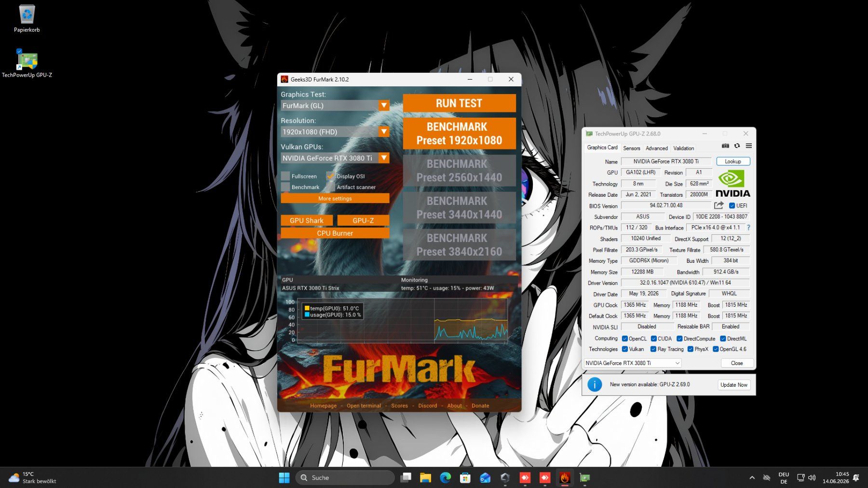868x488 pixels.
Task: Open the Scores link in FurMark
Action: [399, 406]
